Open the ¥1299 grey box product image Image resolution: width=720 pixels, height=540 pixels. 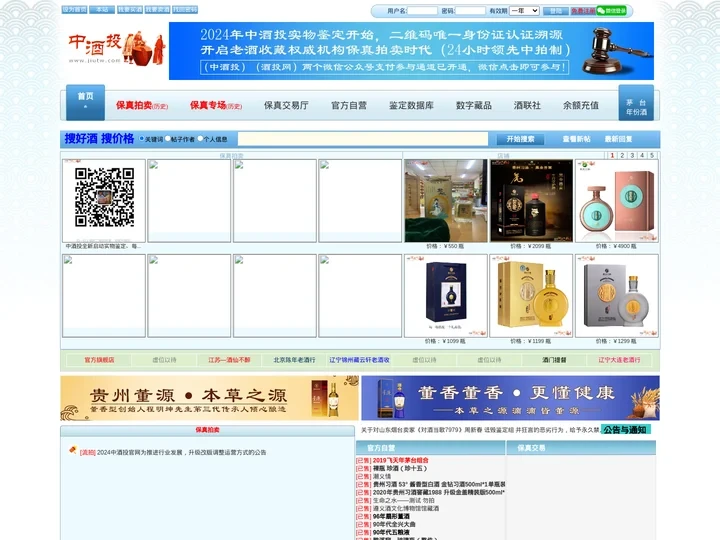[617, 296]
